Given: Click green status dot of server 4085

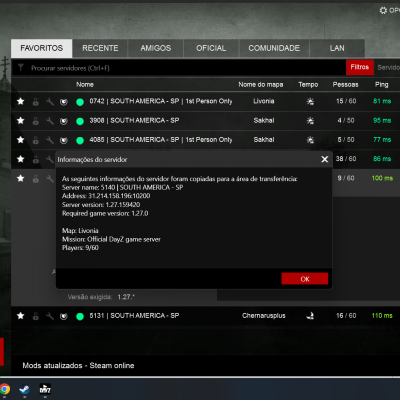Looking at the screenshot, I should (80, 141).
